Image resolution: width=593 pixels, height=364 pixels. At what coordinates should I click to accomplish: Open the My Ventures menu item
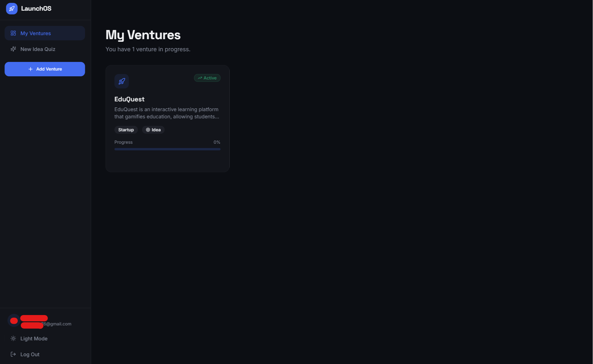pyautogui.click(x=45, y=33)
